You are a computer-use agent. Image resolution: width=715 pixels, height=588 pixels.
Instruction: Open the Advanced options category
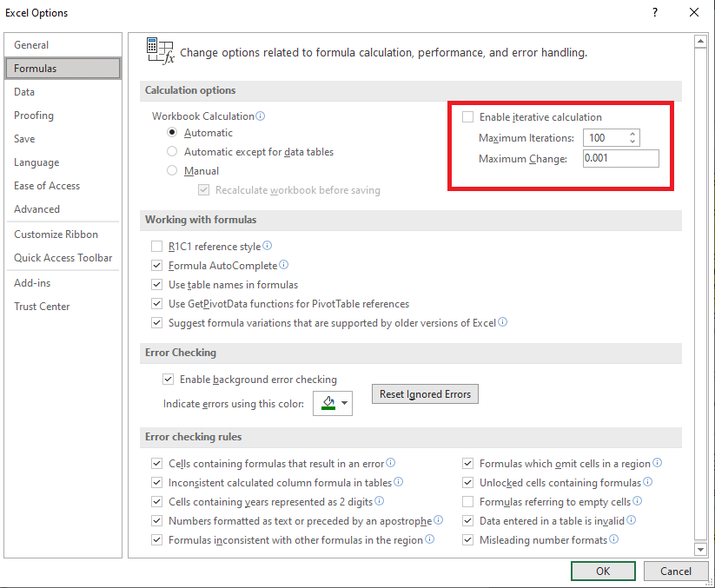click(37, 209)
